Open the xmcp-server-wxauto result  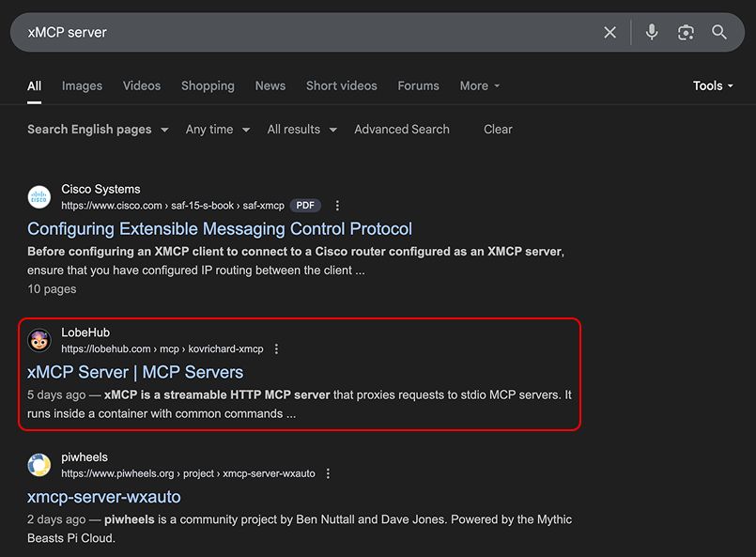103,497
